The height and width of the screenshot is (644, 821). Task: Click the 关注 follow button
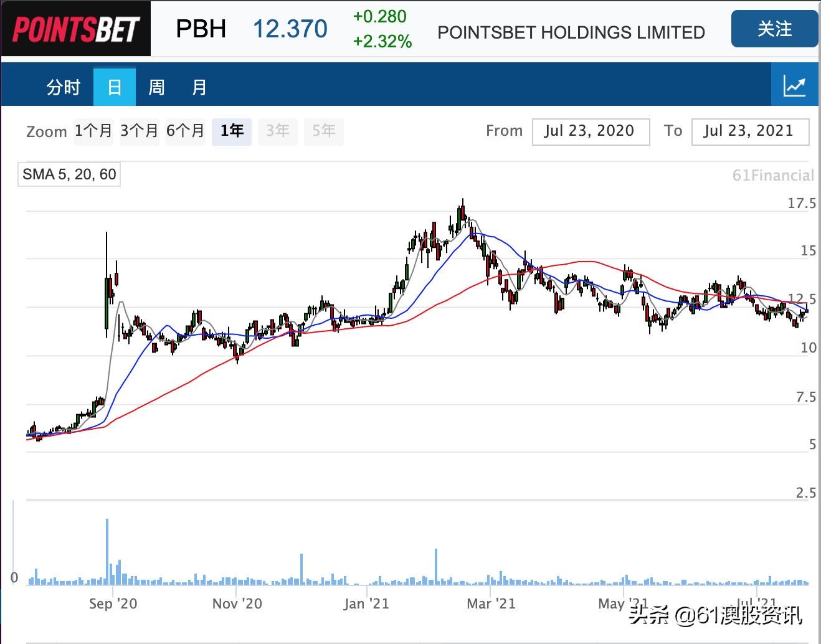774,29
